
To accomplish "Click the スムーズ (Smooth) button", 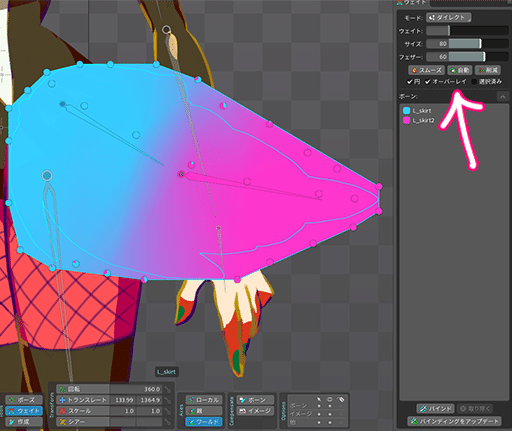I will 426,70.
